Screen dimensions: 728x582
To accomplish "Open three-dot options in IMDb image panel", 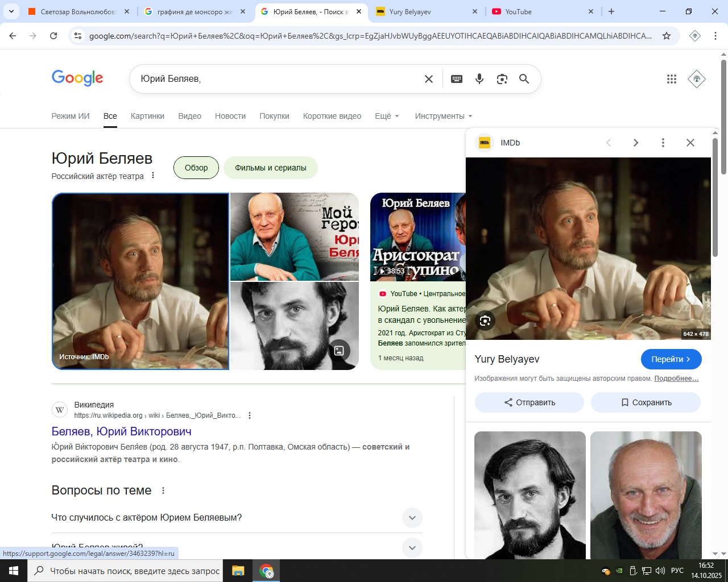I will pos(663,143).
